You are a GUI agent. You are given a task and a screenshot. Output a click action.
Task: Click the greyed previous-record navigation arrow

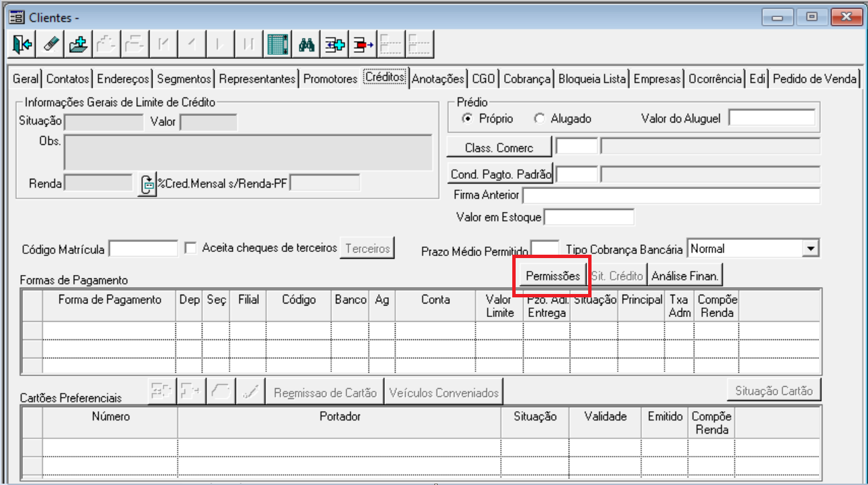coord(191,45)
